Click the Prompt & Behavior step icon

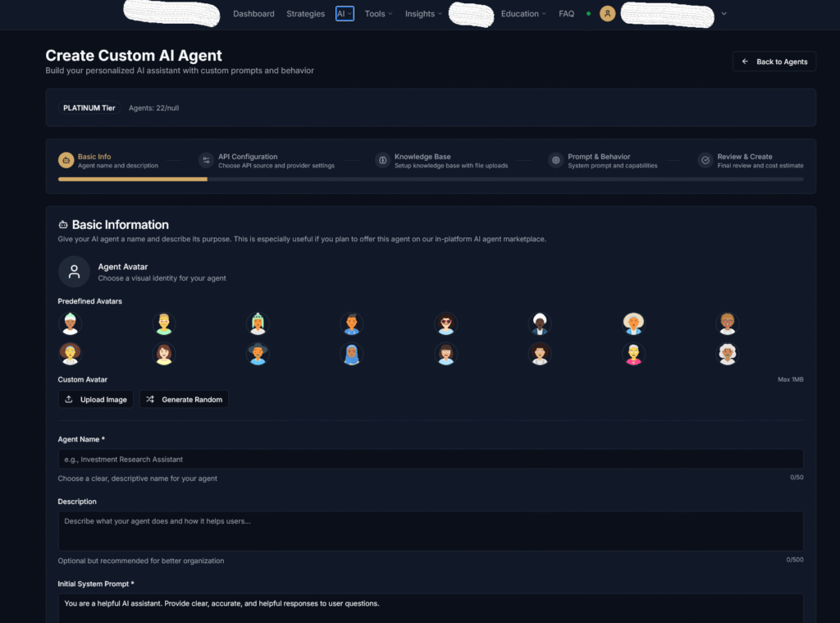click(555, 161)
